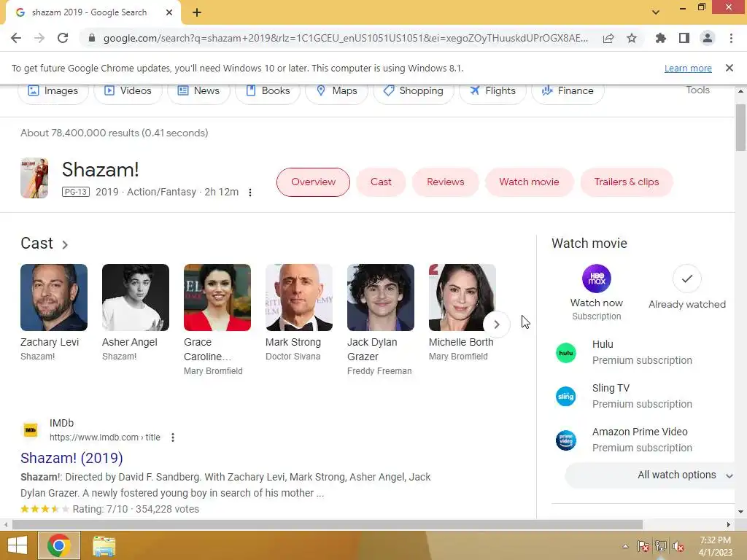The height and width of the screenshot is (560, 747).
Task: Select the Cast pill tab
Action: pyautogui.click(x=381, y=182)
